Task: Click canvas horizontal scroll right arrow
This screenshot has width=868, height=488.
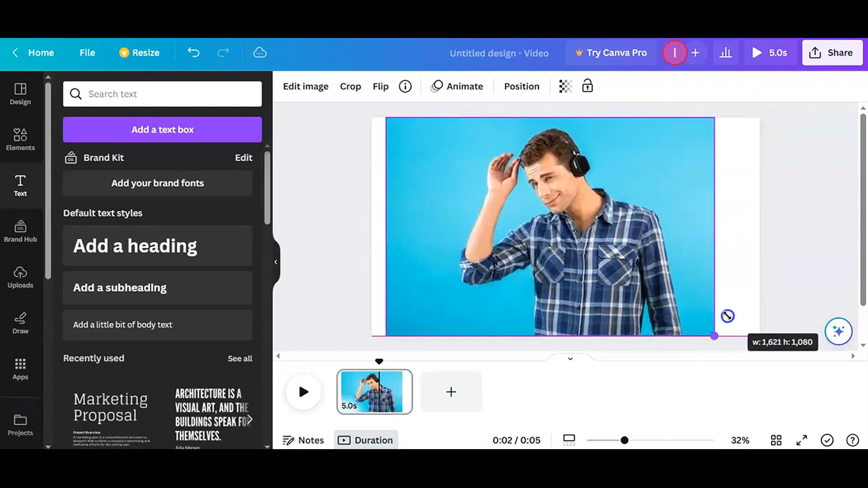Action: pos(853,356)
